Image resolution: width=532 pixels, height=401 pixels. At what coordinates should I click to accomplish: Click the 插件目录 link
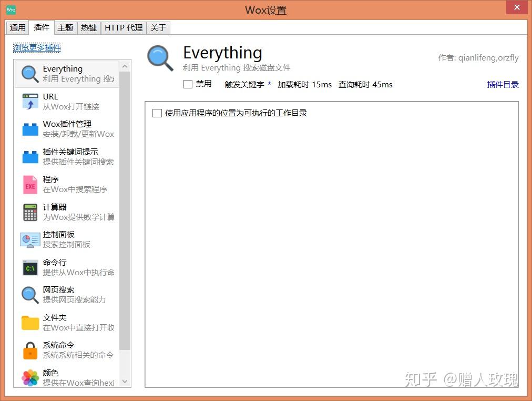pyautogui.click(x=503, y=84)
